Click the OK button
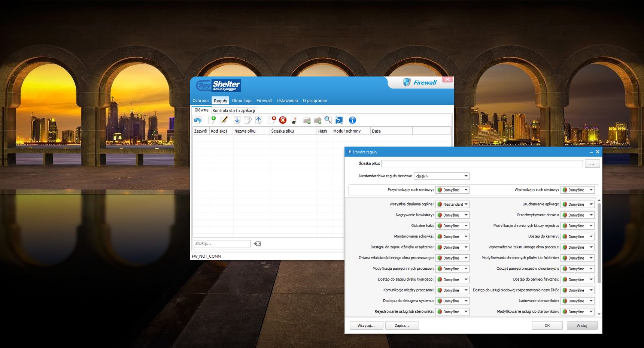The image size is (644, 348). [547, 326]
